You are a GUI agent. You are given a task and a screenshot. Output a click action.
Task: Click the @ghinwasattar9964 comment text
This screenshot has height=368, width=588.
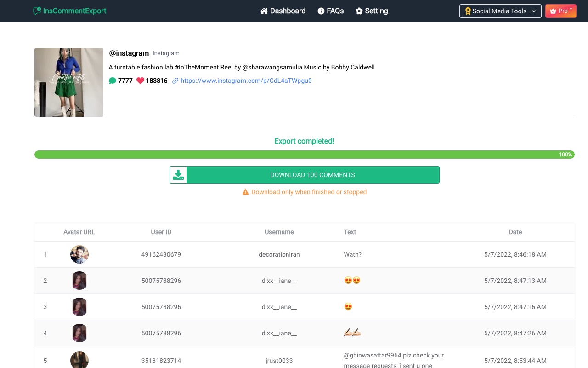tap(394, 360)
